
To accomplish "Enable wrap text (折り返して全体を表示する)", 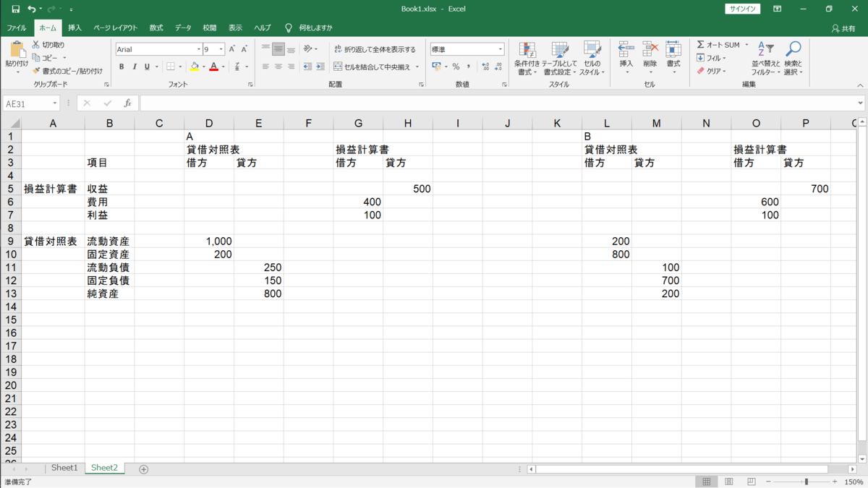I will click(373, 50).
